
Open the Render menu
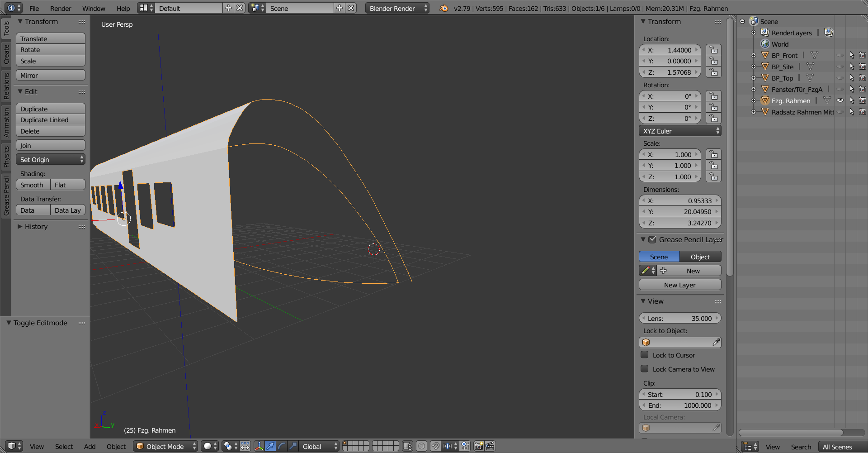(61, 8)
